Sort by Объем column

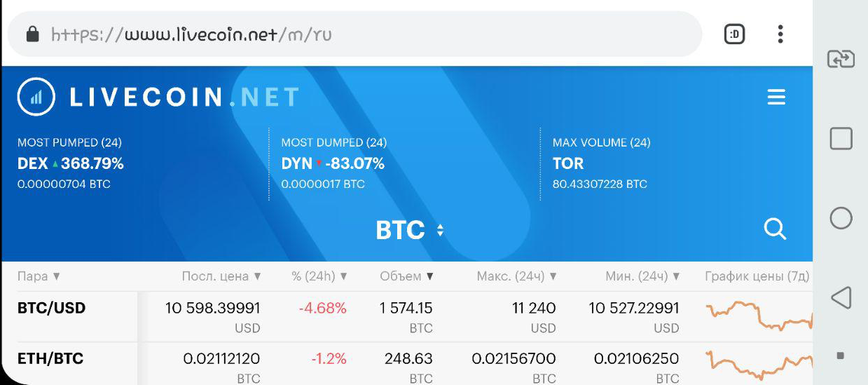tap(406, 276)
